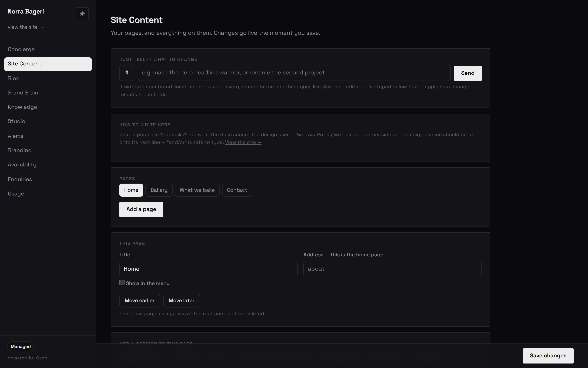Focus the change request prompt field
This screenshot has width=588, height=368.
294,73
